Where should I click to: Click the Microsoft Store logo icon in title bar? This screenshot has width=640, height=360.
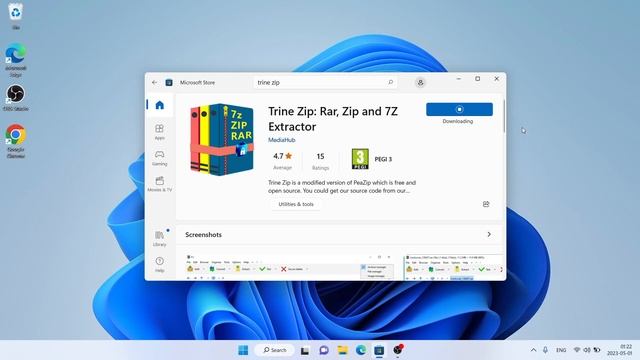click(169, 82)
